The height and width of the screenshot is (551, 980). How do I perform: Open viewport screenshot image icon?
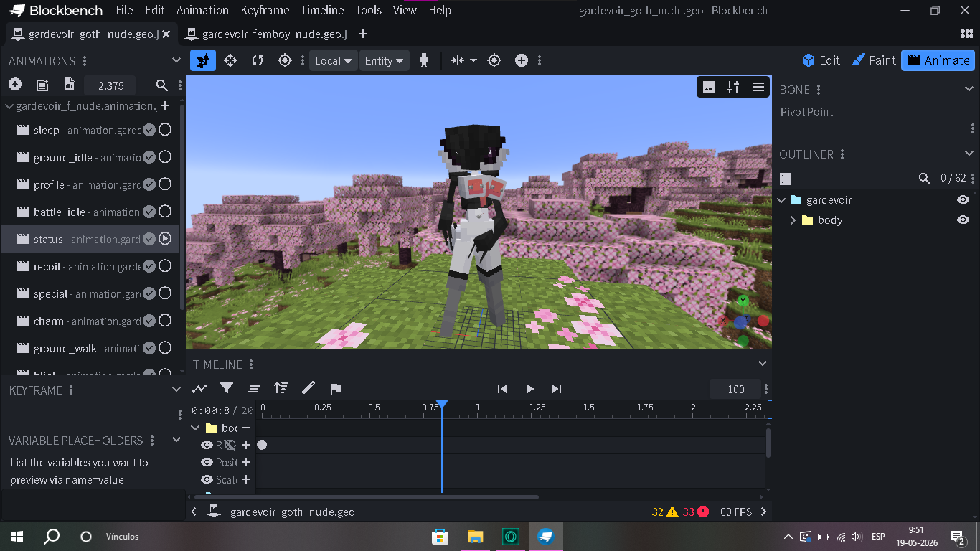709,87
